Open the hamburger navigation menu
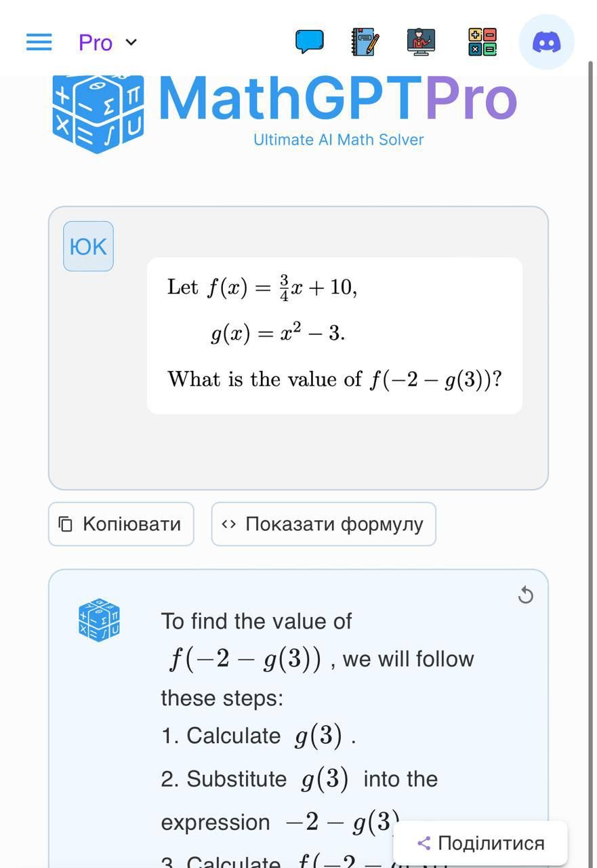 point(39,42)
